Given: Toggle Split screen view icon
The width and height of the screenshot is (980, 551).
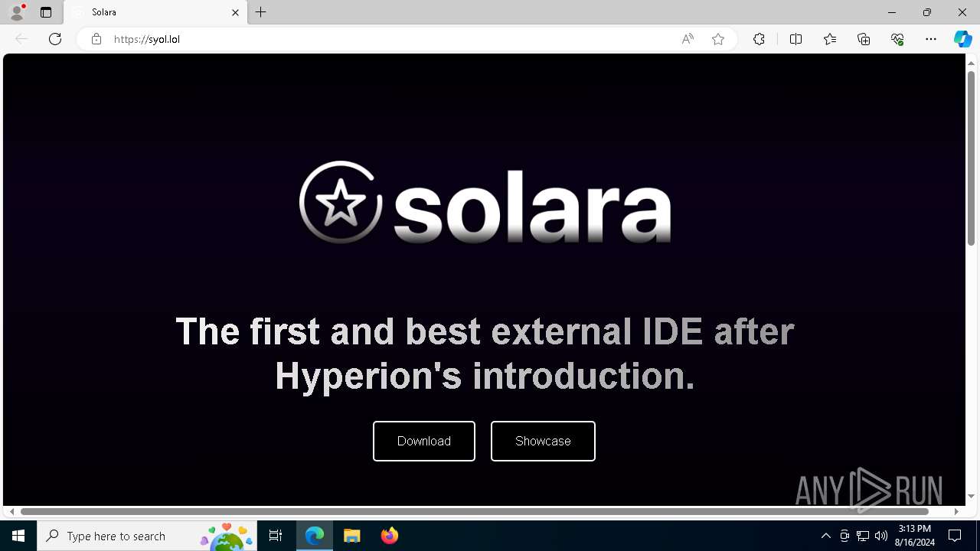Looking at the screenshot, I should (x=796, y=39).
